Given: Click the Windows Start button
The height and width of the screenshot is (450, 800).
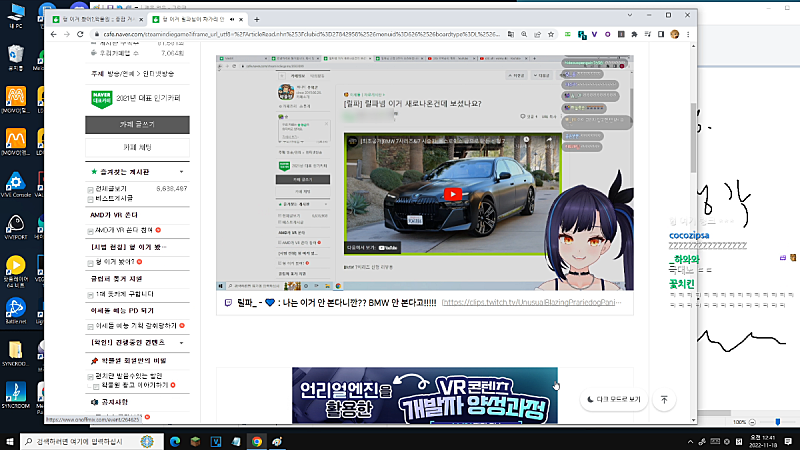Looking at the screenshot, I should 10,440.
